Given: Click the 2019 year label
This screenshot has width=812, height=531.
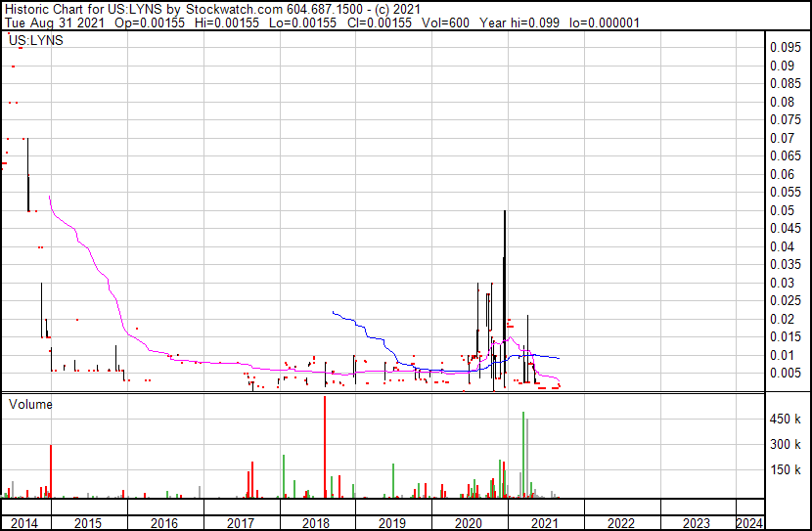Looking at the screenshot, I should point(392,523).
